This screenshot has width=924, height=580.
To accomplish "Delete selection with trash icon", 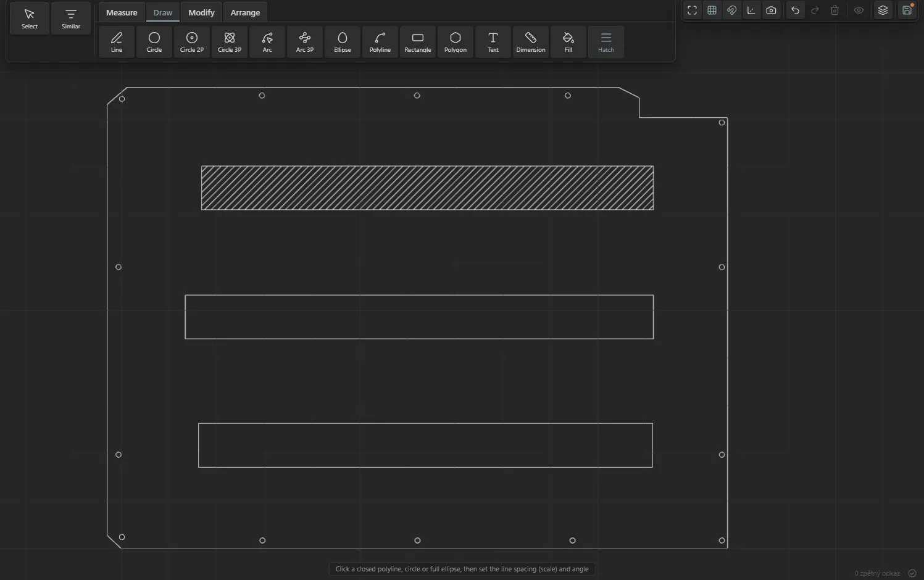I will tap(835, 10).
